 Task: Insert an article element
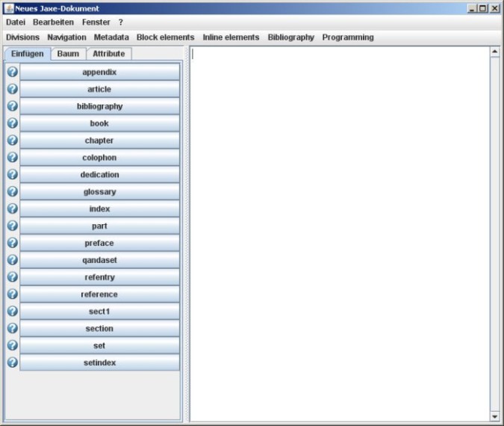click(99, 90)
